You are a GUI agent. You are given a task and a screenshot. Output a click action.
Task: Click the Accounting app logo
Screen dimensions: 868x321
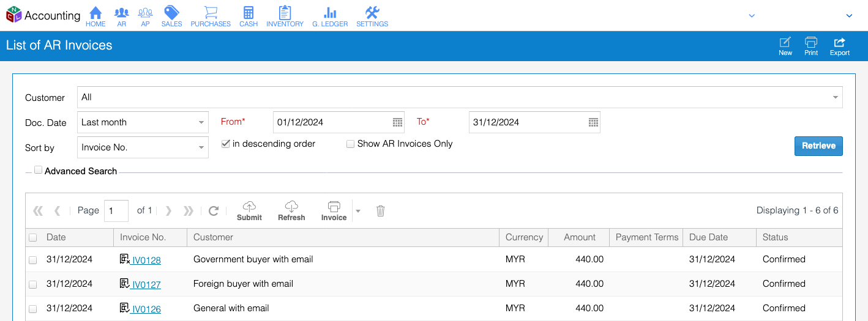(x=43, y=15)
